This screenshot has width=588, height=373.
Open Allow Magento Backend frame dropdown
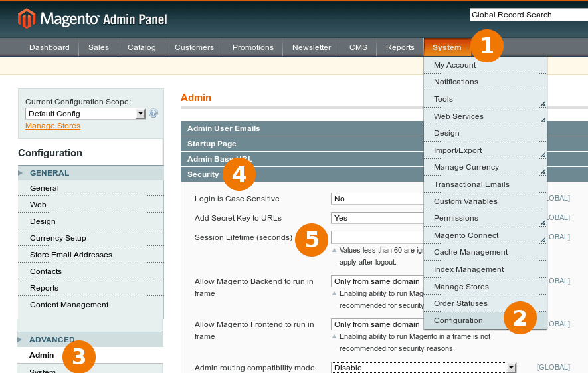click(377, 281)
